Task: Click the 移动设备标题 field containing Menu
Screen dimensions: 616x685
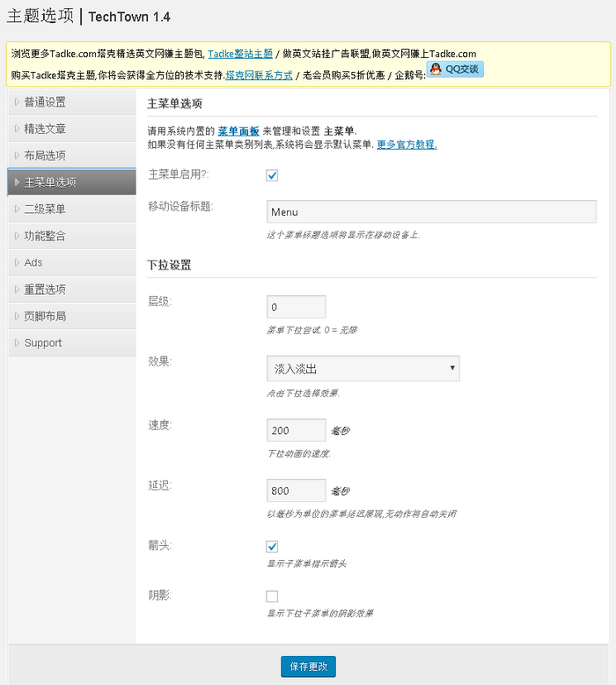Action: coord(431,212)
